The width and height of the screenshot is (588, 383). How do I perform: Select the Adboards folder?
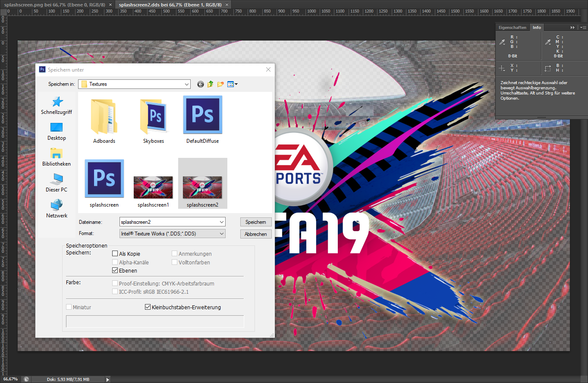(104, 121)
